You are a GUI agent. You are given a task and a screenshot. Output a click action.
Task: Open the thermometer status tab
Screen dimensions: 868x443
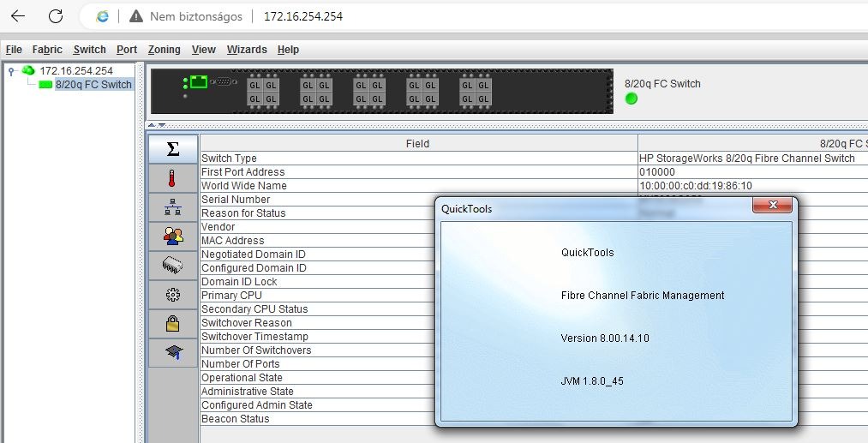[173, 178]
